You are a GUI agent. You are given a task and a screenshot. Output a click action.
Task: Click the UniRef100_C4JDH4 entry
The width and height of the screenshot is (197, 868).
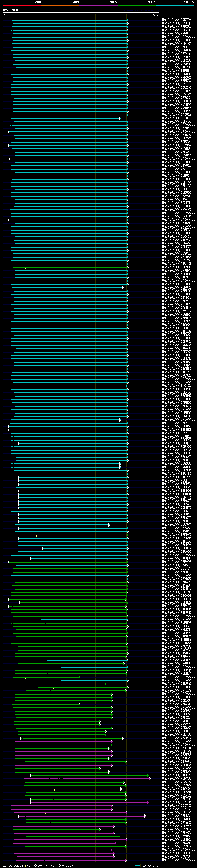[177, 494]
